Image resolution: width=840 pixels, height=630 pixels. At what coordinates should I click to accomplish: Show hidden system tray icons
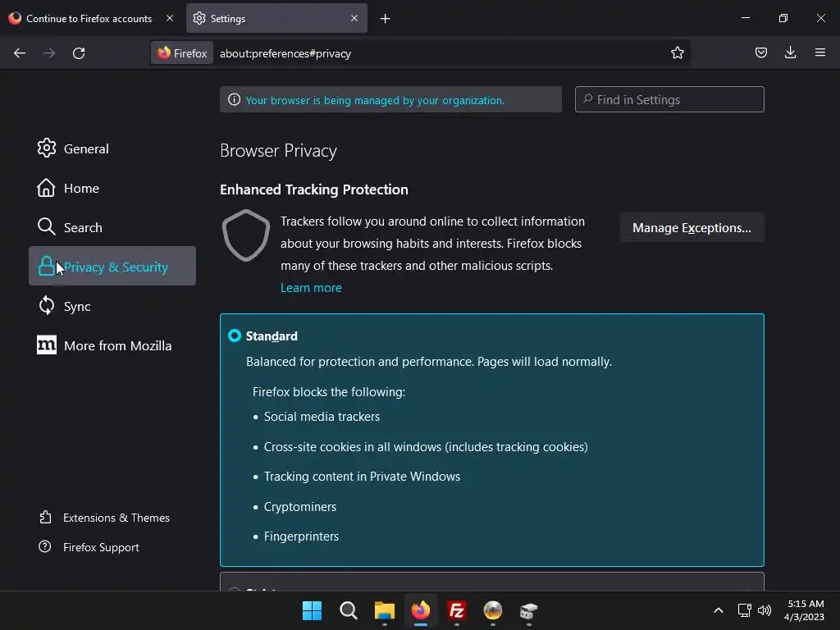click(719, 610)
